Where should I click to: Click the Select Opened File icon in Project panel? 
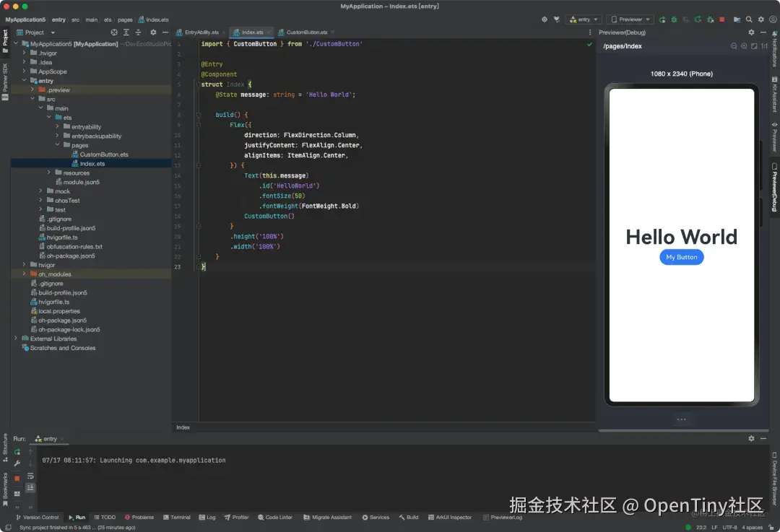(x=114, y=32)
